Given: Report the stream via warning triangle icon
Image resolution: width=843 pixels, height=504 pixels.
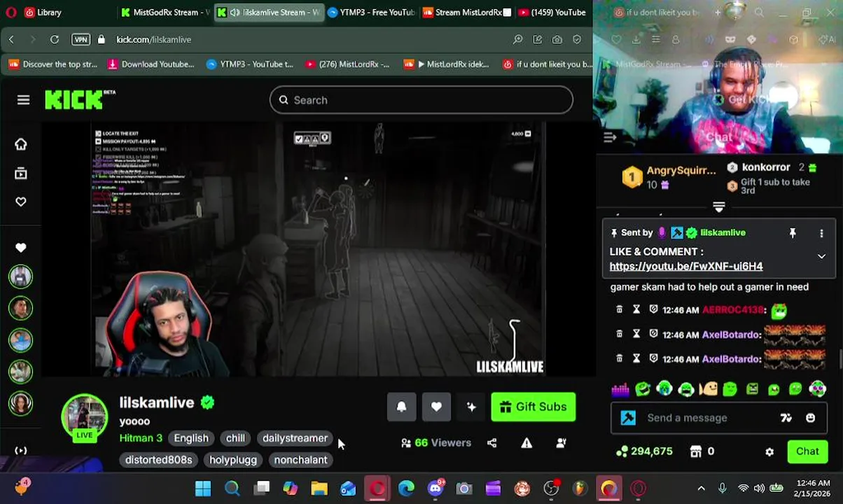Looking at the screenshot, I should [x=527, y=442].
